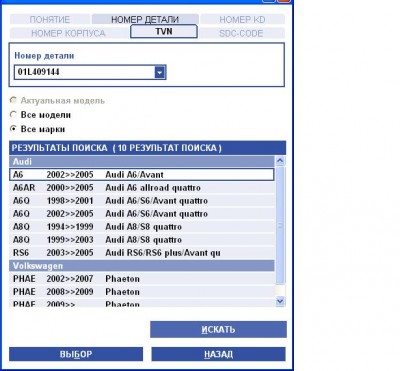400x371 pixels.
Task: Click the results list scrollbar thumb
Action: click(x=280, y=226)
